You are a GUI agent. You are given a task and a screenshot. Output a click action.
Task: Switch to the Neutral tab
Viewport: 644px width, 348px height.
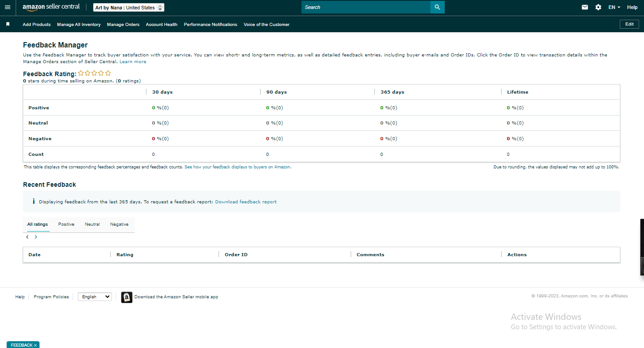click(92, 224)
